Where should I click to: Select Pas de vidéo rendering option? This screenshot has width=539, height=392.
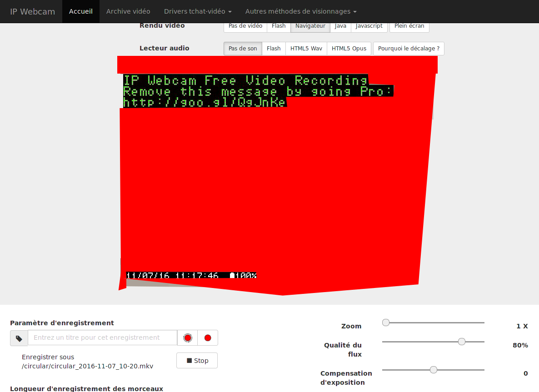point(245,27)
